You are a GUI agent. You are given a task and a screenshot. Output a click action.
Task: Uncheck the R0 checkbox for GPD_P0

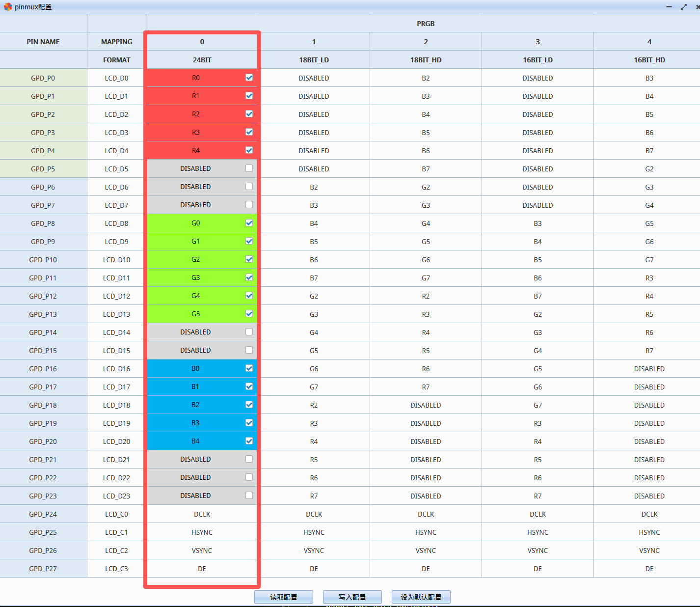point(249,78)
